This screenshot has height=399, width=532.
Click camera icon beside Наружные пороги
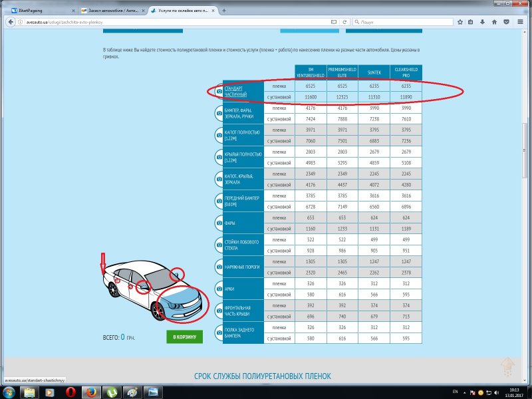click(x=219, y=267)
